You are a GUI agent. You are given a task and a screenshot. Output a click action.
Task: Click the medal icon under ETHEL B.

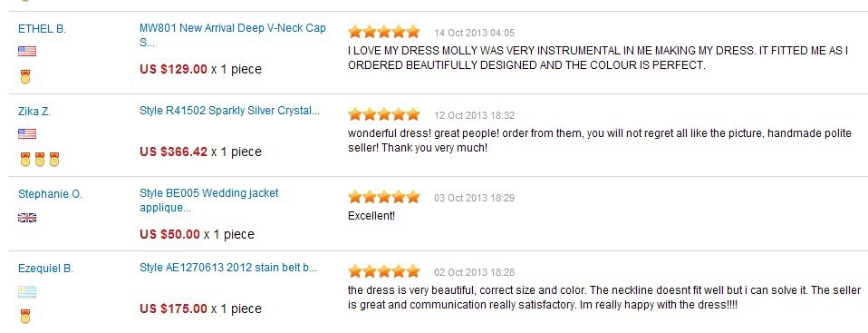click(x=24, y=77)
